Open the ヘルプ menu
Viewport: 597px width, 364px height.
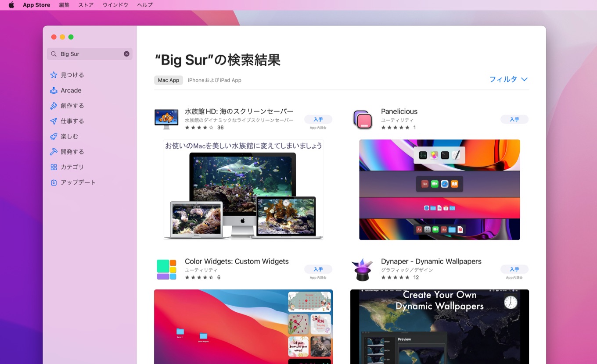(145, 5)
